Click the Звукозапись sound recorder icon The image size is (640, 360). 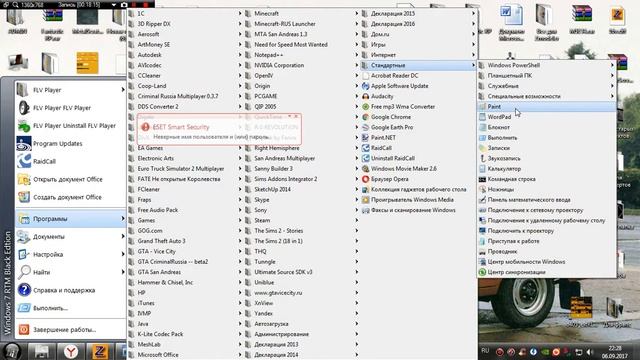[x=482, y=158]
